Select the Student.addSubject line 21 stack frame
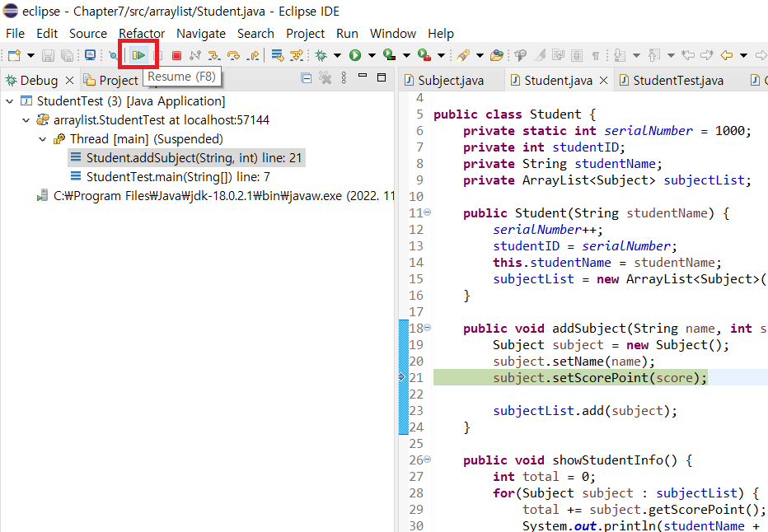This screenshot has width=768, height=532. (186, 157)
